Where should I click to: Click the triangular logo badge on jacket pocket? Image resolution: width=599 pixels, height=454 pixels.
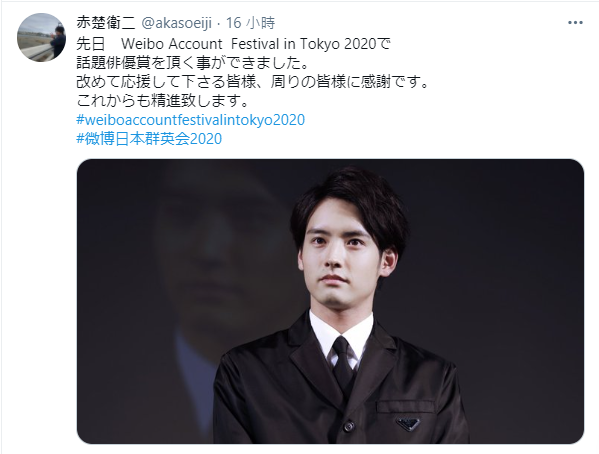tap(408, 424)
